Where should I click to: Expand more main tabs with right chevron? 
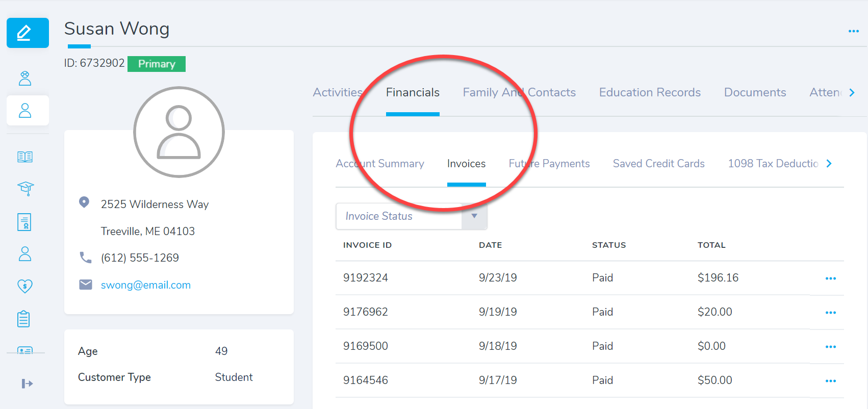coord(852,93)
